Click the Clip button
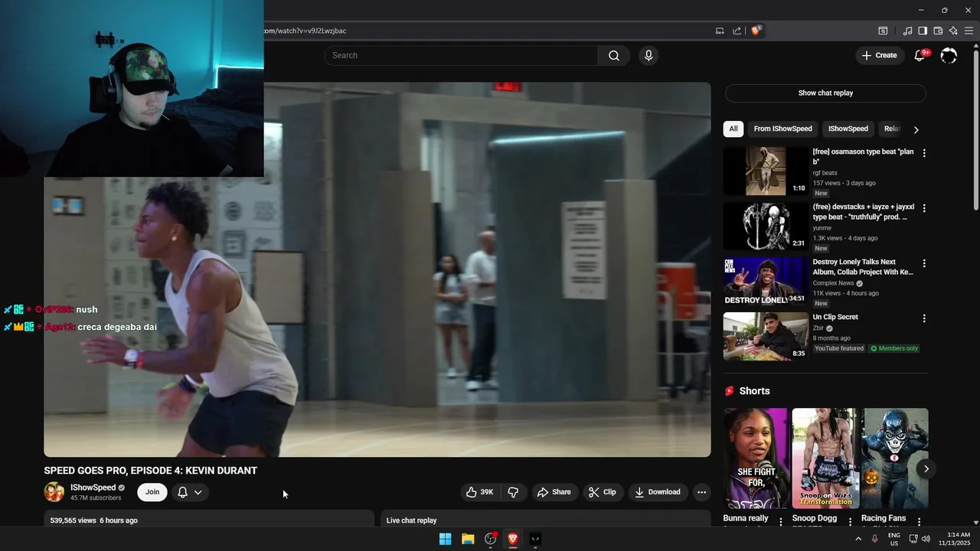Viewport: 980px width, 551px height. [602, 492]
